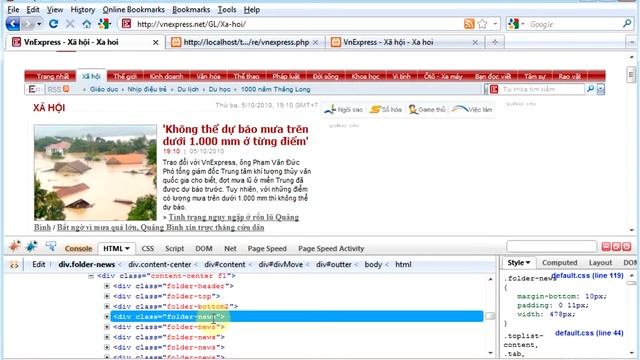Screen dimensions: 640x360
Task: Open the Page Speed Activity tab
Action: pos(331,248)
